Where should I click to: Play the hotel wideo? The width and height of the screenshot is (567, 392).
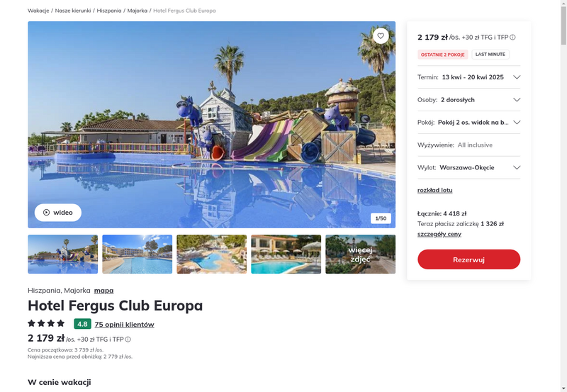click(58, 212)
